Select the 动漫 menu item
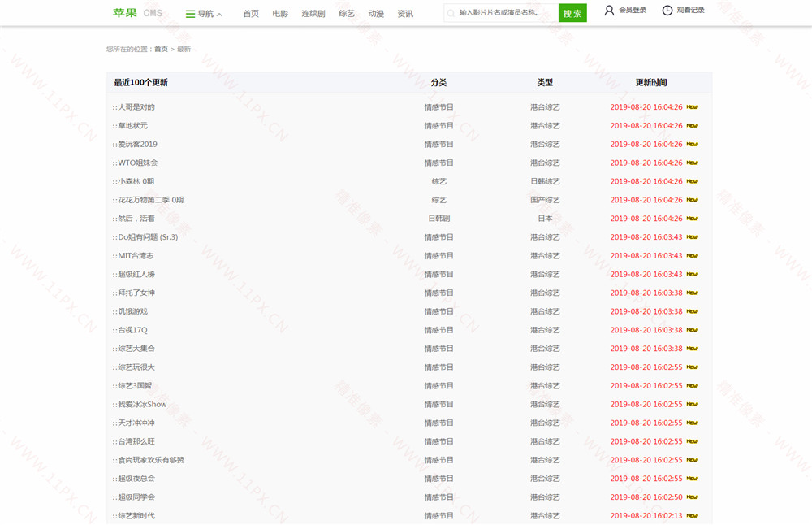812x525 pixels. tap(376, 14)
